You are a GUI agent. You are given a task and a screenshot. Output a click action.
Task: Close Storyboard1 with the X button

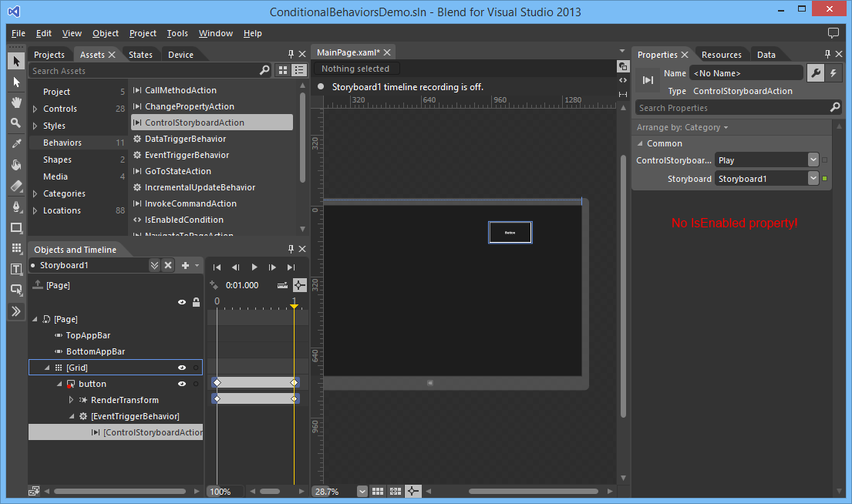168,265
